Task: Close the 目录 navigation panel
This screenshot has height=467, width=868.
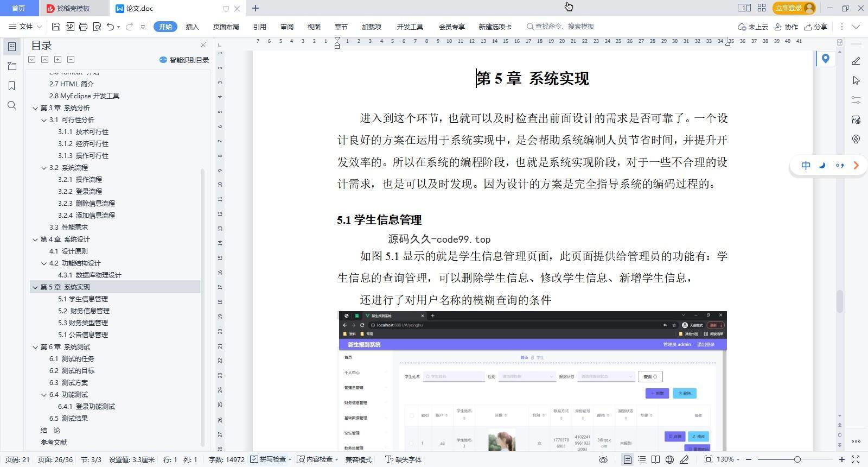Action: point(203,45)
